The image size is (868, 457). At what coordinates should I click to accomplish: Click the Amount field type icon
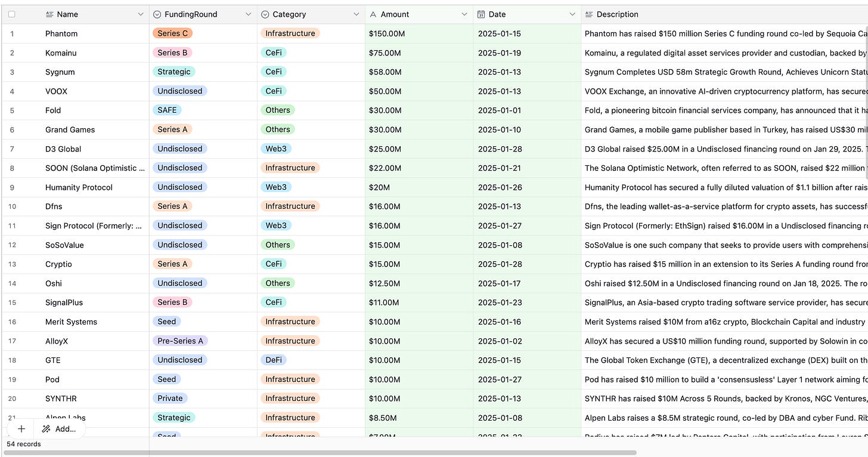click(x=373, y=14)
